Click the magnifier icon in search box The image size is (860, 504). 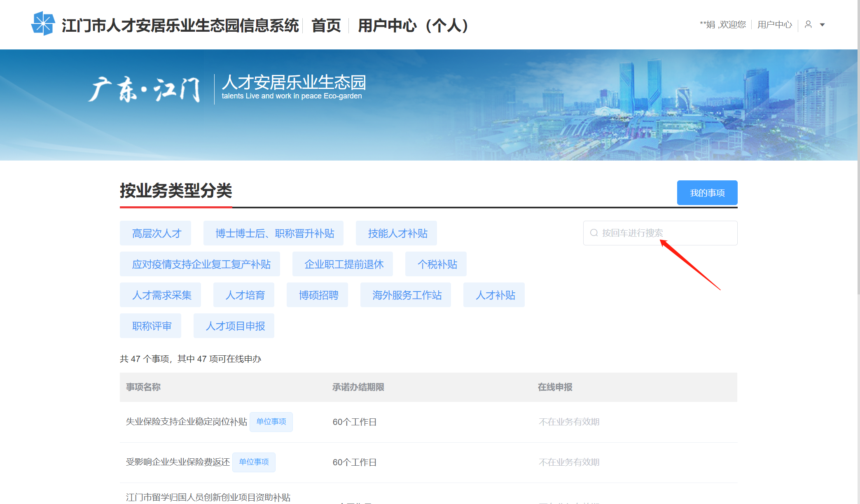[x=594, y=233]
